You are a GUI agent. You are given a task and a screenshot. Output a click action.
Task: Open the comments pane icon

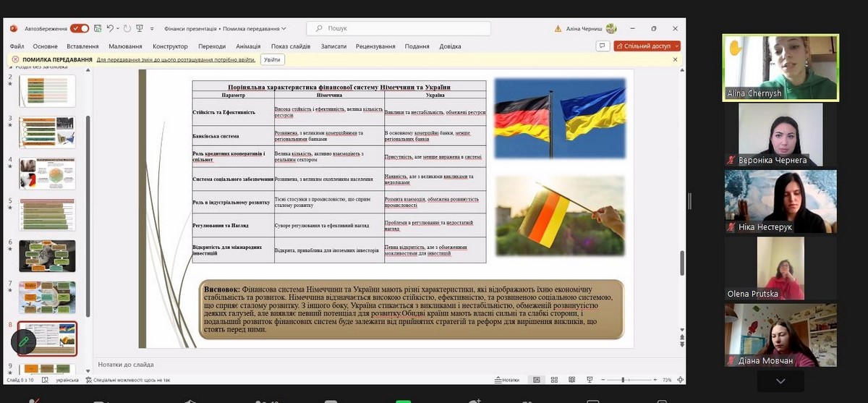click(x=602, y=46)
